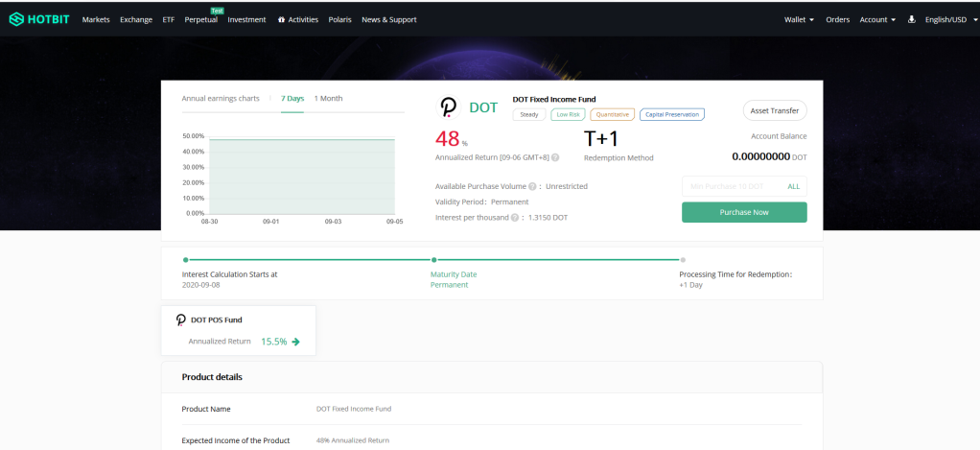The width and height of the screenshot is (980, 450).
Task: Open the English/USD language selector
Action: pyautogui.click(x=951, y=19)
